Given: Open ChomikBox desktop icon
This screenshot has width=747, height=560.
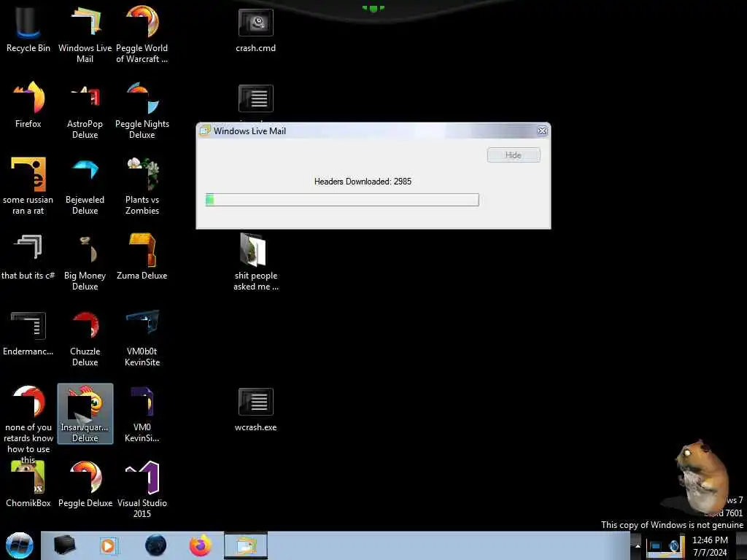Looking at the screenshot, I should (28, 483).
